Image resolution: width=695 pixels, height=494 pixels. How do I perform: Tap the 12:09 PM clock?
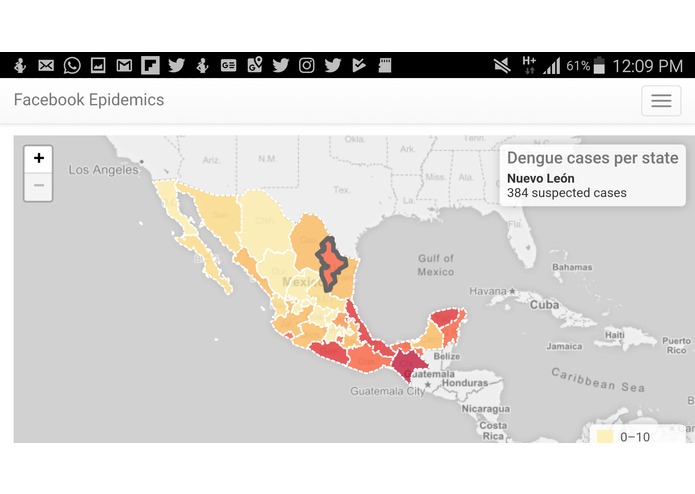pos(648,66)
